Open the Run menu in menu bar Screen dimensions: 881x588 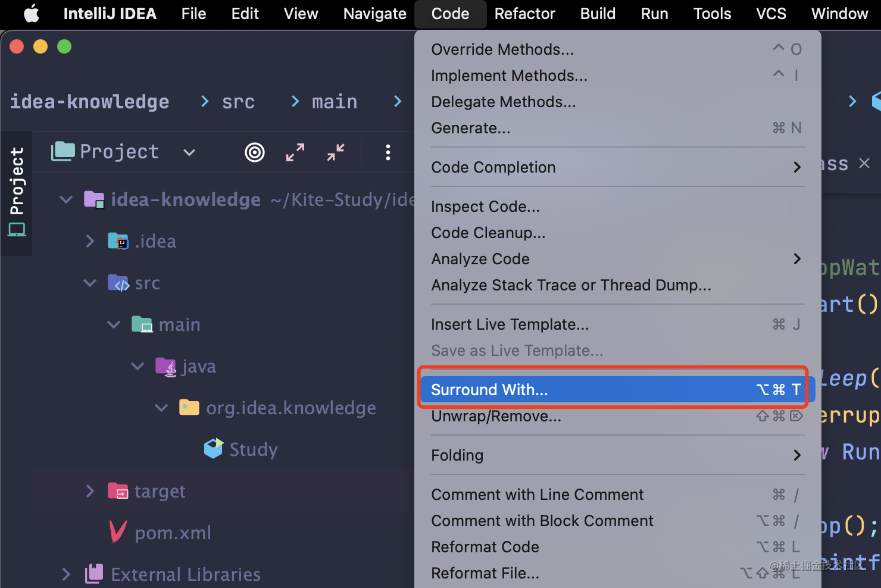655,14
